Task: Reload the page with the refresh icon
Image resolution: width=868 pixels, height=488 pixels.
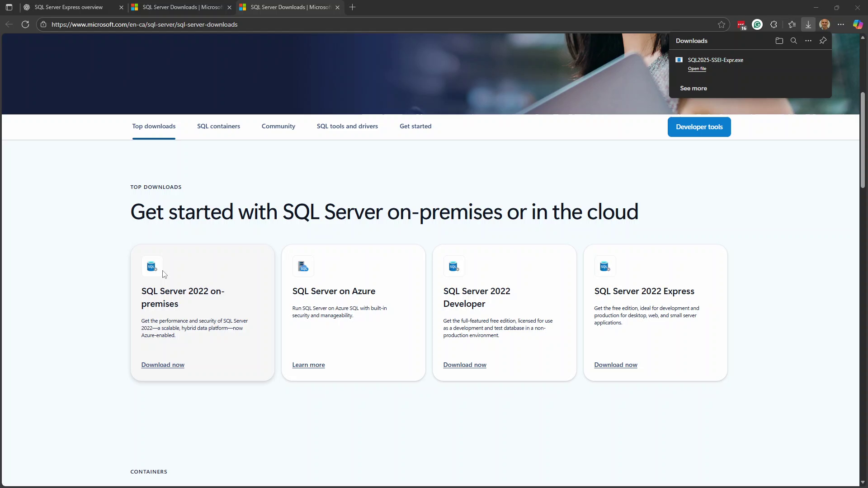Action: (25, 24)
